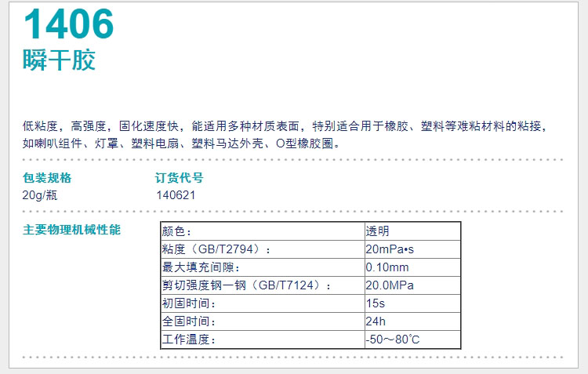
Task: Click the 颜色 label cell in table
Action: click(x=177, y=231)
